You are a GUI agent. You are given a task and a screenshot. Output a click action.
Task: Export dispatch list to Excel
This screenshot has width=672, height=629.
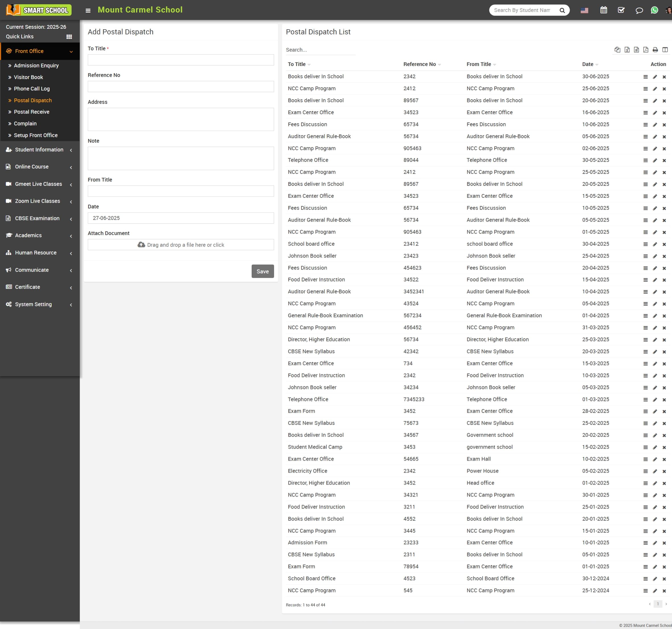pos(627,50)
